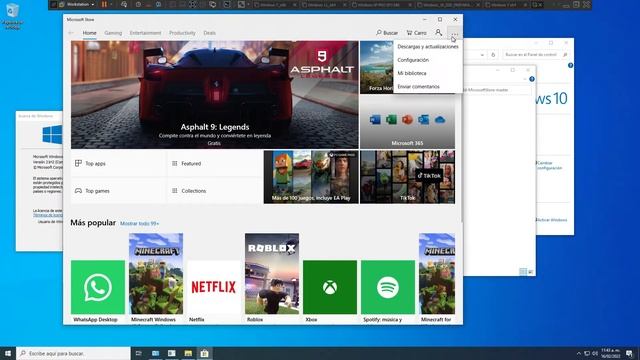Open the Windows Start menu
The image size is (640, 360).
(x=8, y=353)
